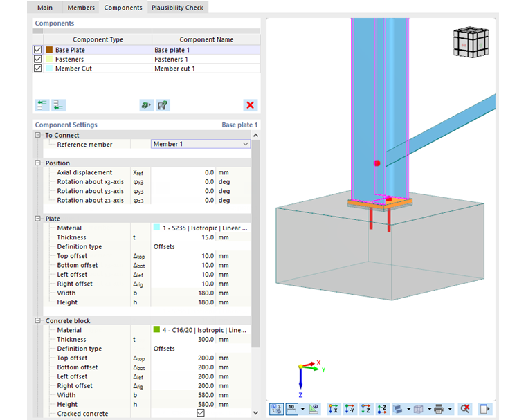Click the navigation cube in 3D view
This screenshot has width=526, height=420.
click(x=471, y=42)
